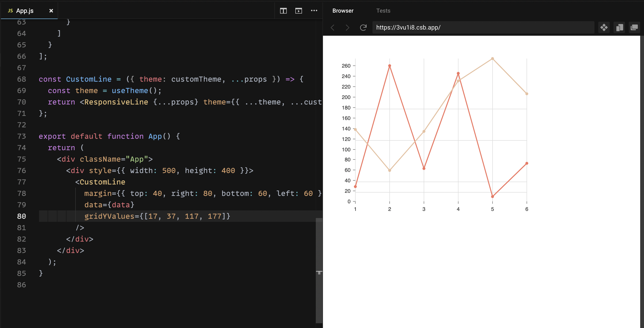Navigate back in the preview browser
The image size is (644, 328).
[x=332, y=27]
